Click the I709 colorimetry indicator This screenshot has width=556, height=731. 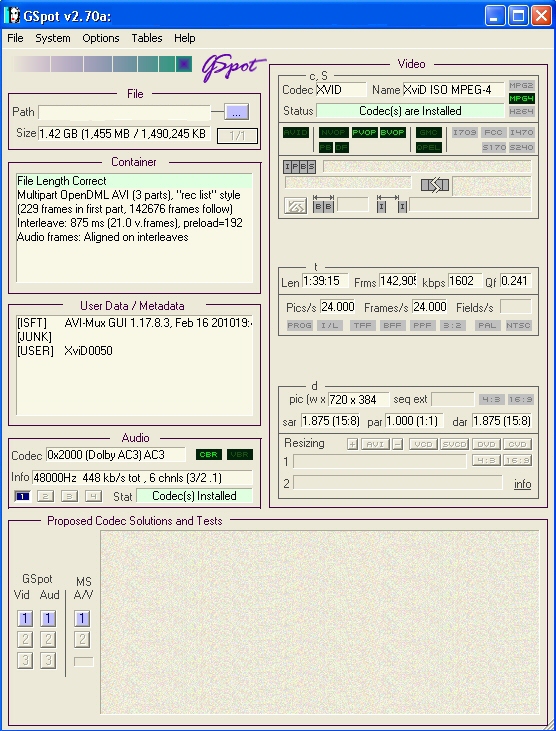tap(465, 132)
